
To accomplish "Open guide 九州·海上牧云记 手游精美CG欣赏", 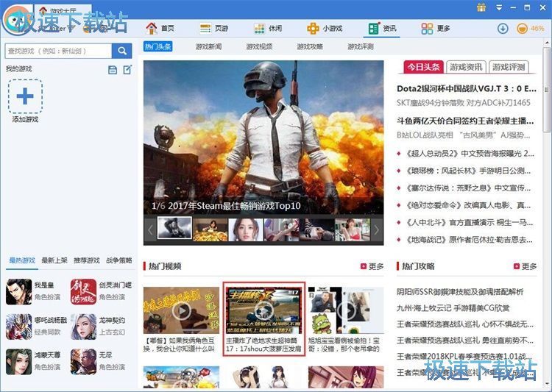I will tap(453, 308).
